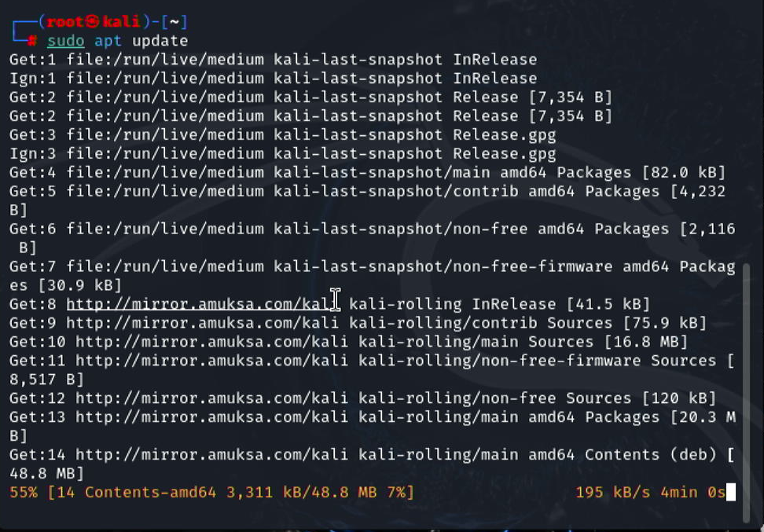Click the '195 kB/s' download speed text
Viewport: 764px width, 532px height.
point(613,493)
